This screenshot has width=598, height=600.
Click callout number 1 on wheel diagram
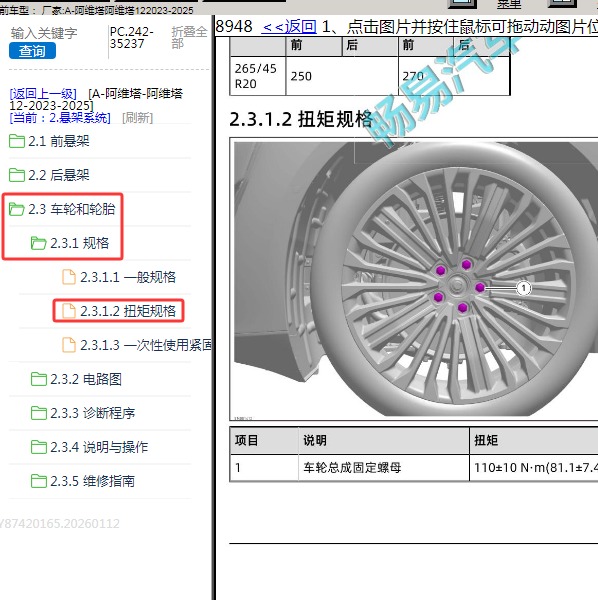coord(523,288)
